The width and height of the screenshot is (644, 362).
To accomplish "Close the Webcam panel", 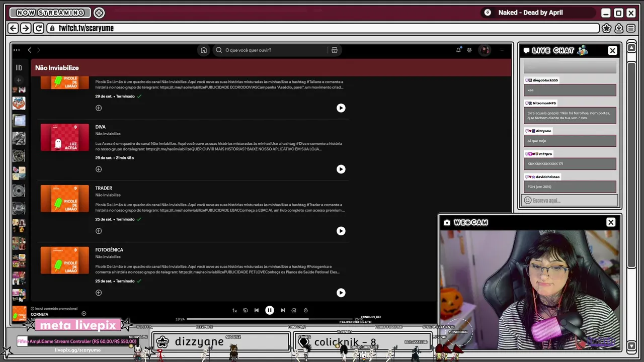I will coord(611,222).
